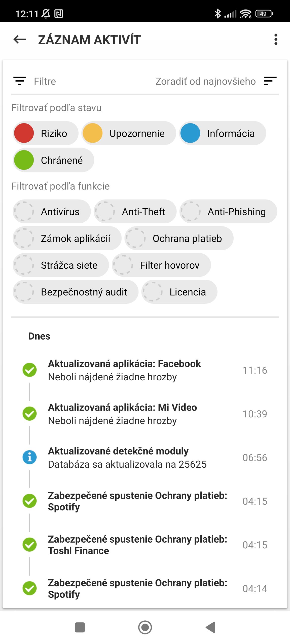Tap the red Riziko status swatch
The height and width of the screenshot is (644, 290).
[24, 133]
